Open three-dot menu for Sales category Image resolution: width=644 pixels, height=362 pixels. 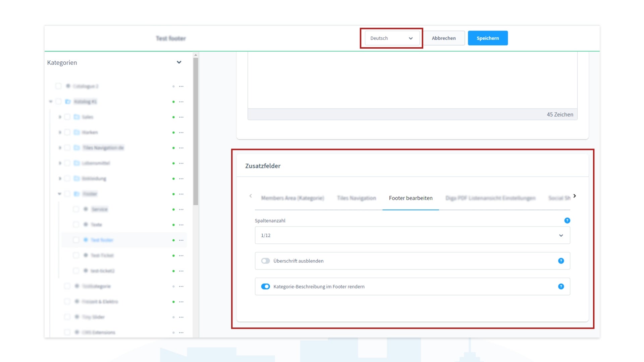[181, 117]
